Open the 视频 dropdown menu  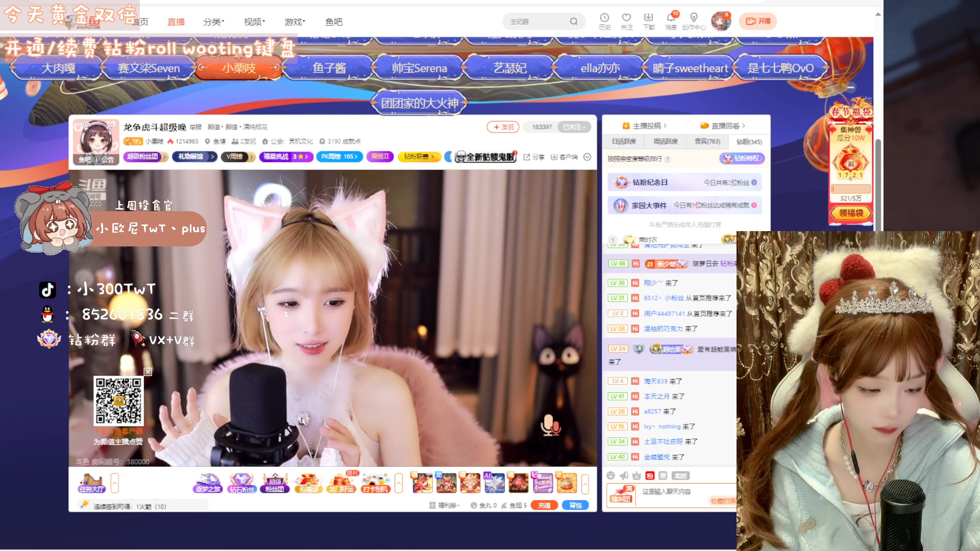254,21
